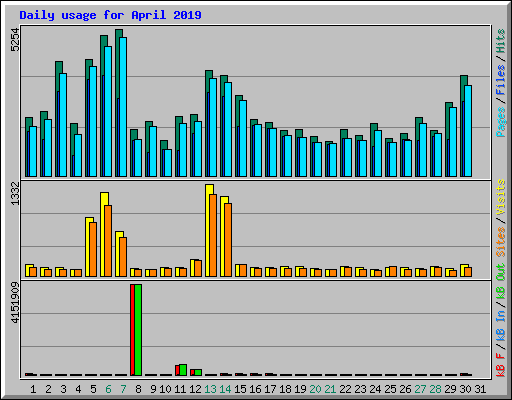Click day 10 on the x-axis
This screenshot has height=400, width=512.
165,389
